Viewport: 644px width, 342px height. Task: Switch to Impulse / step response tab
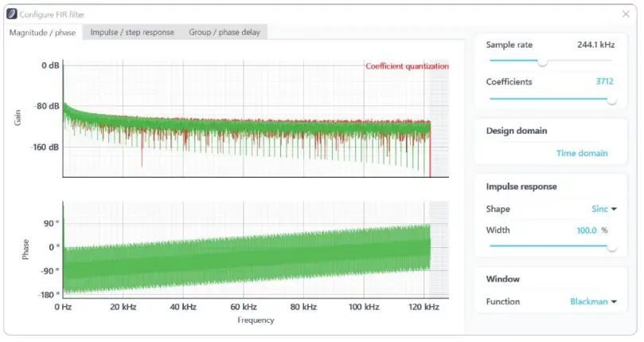(132, 32)
